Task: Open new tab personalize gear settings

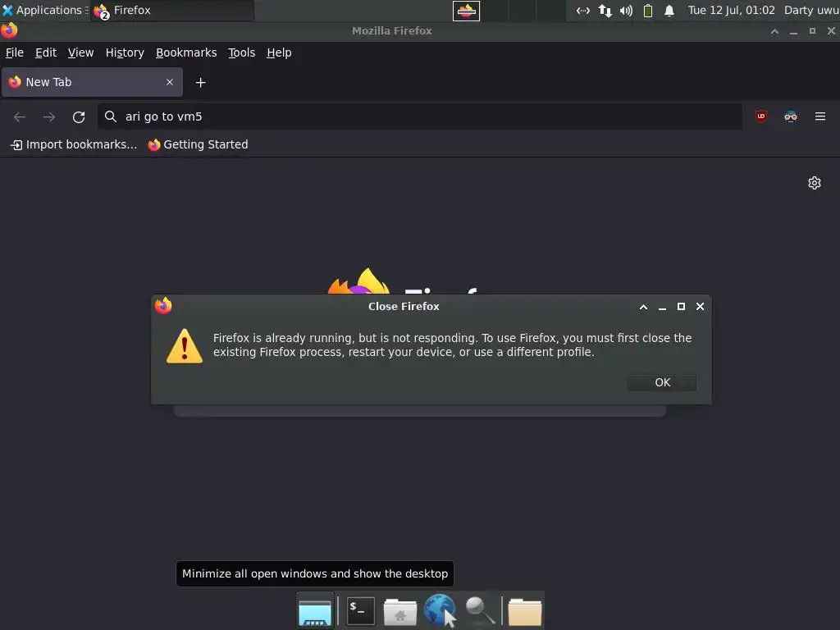Action: click(815, 183)
